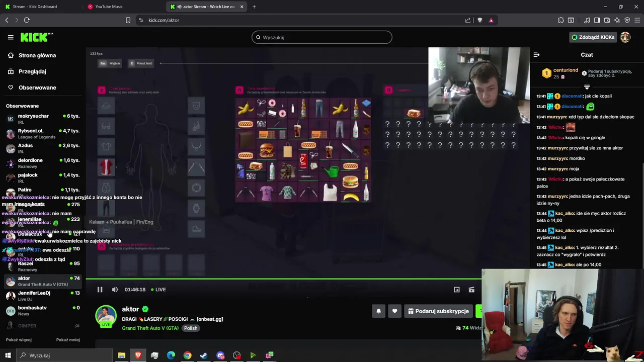Open Discord from the taskbar
Image resolution: width=644 pixels, height=362 pixels.
pos(220,355)
